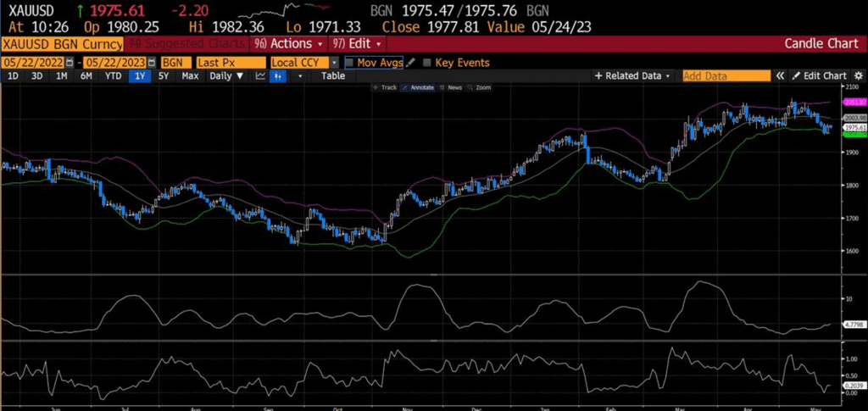The image size is (868, 411).
Task: Select the 3D time range tab
Action: [x=36, y=76]
